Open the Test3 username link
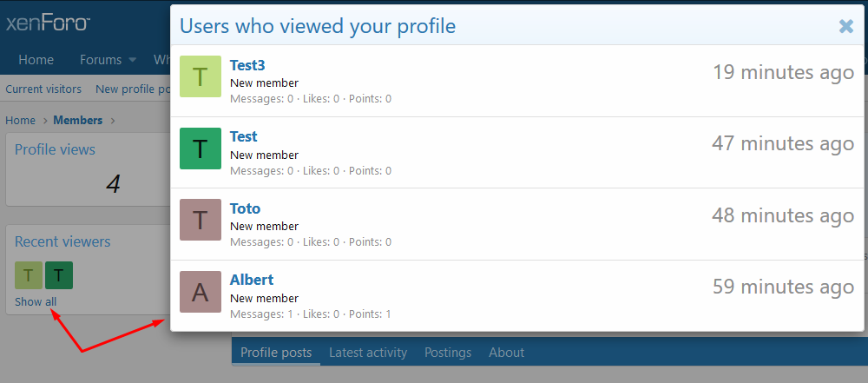This screenshot has width=868, height=383. 247,65
